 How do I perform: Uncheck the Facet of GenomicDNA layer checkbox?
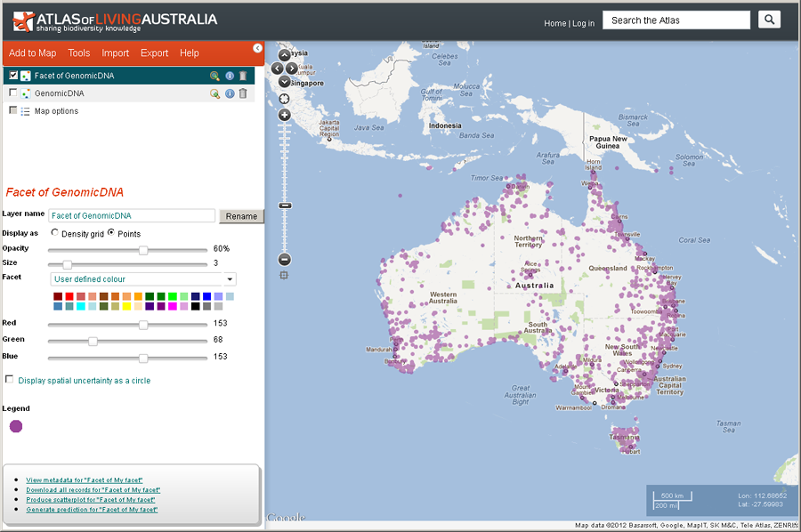point(13,76)
